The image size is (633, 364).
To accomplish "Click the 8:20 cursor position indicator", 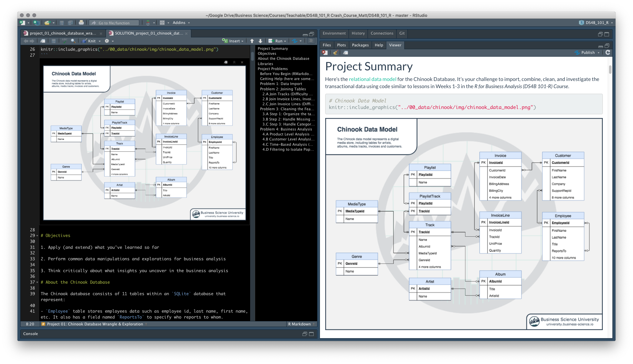I will tap(30, 324).
